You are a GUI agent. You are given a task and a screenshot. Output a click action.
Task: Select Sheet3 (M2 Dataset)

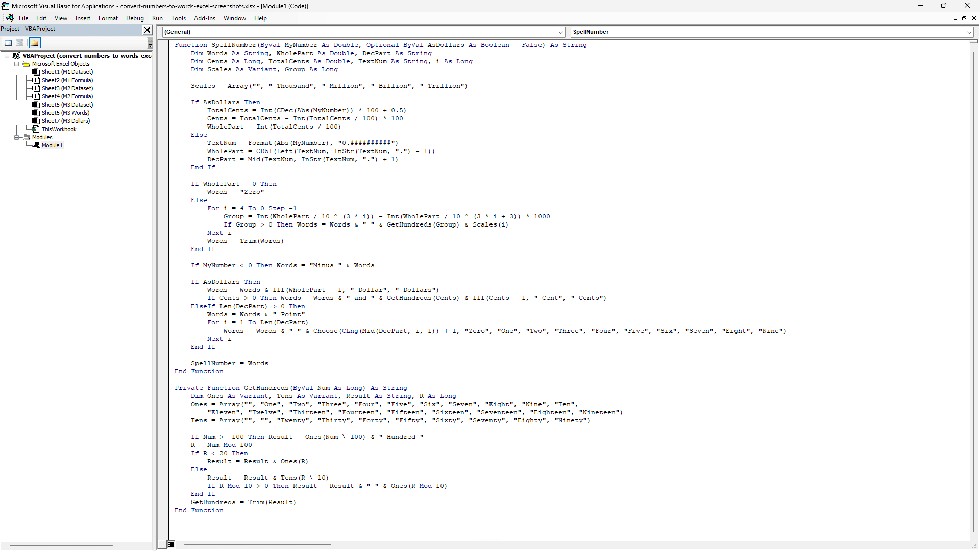pos(67,88)
